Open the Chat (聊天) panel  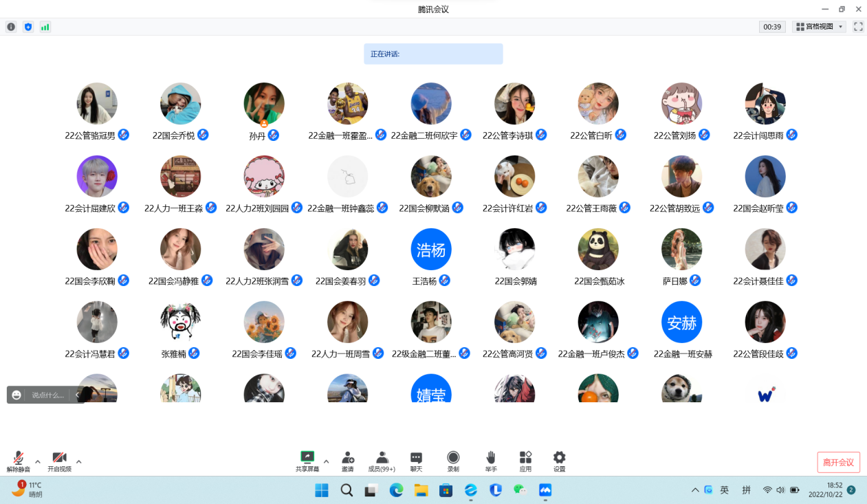(416, 461)
